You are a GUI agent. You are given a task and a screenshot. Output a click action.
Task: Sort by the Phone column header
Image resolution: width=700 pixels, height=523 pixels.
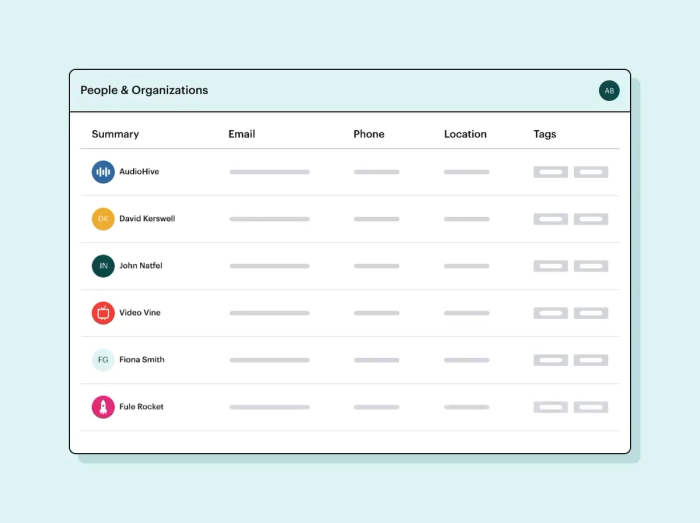369,134
